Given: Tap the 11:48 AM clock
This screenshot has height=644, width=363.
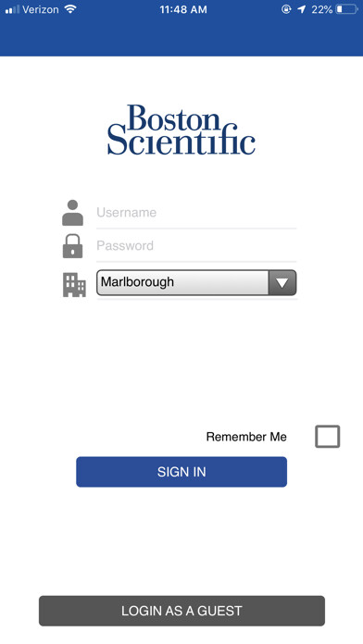Looking at the screenshot, I should [183, 9].
